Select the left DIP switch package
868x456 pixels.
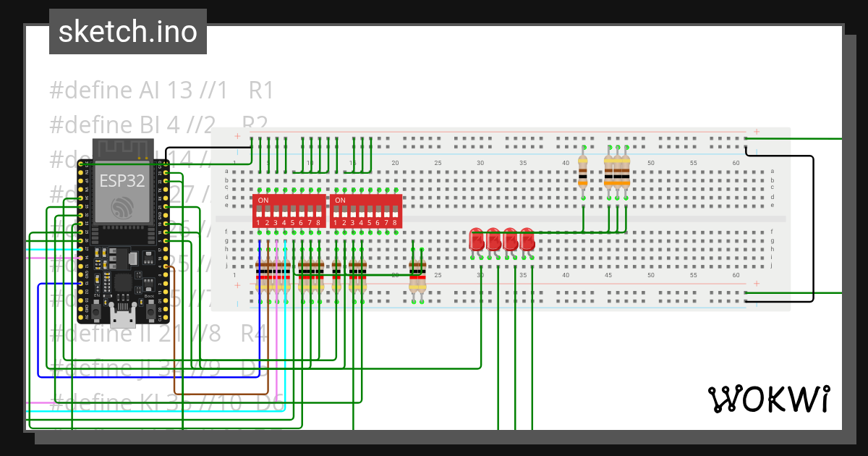288,208
